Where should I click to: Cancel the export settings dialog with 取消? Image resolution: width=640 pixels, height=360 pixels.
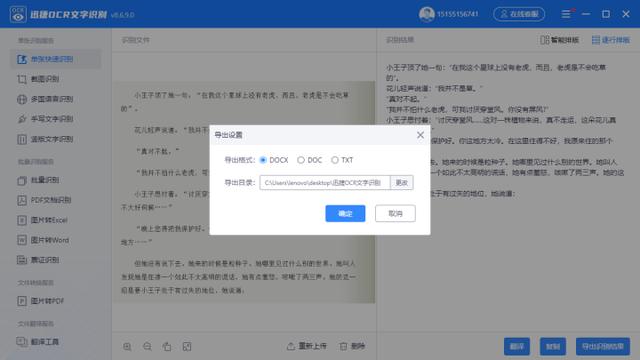395,213
